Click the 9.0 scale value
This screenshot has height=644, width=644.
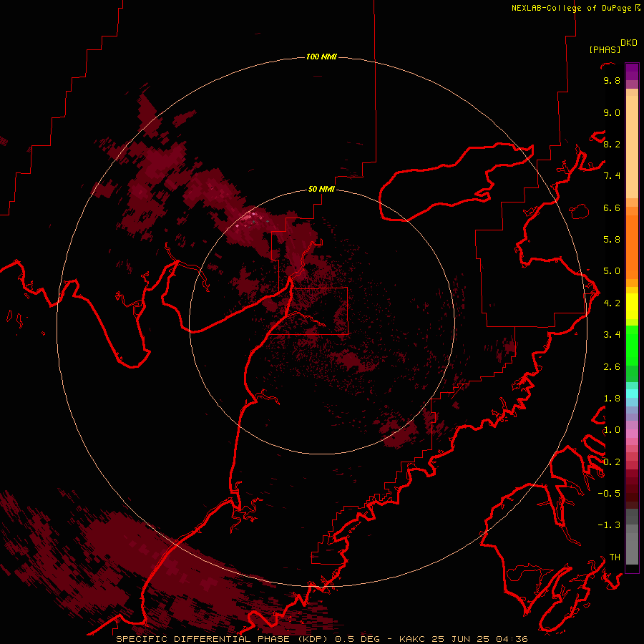[612, 112]
